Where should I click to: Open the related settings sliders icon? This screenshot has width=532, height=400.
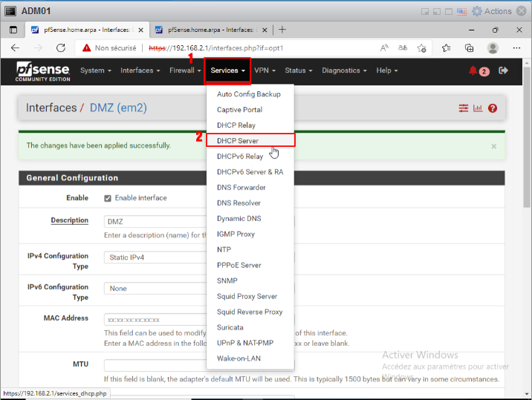pos(464,108)
